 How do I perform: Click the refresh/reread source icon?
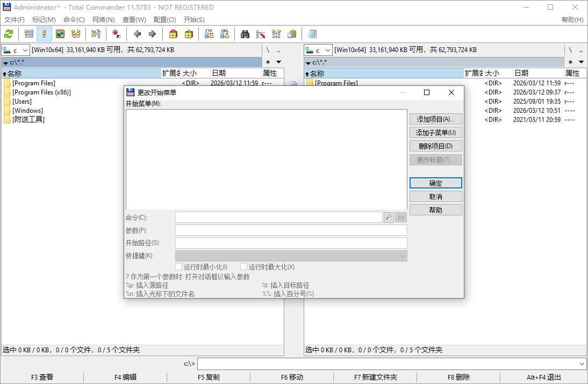click(8, 34)
